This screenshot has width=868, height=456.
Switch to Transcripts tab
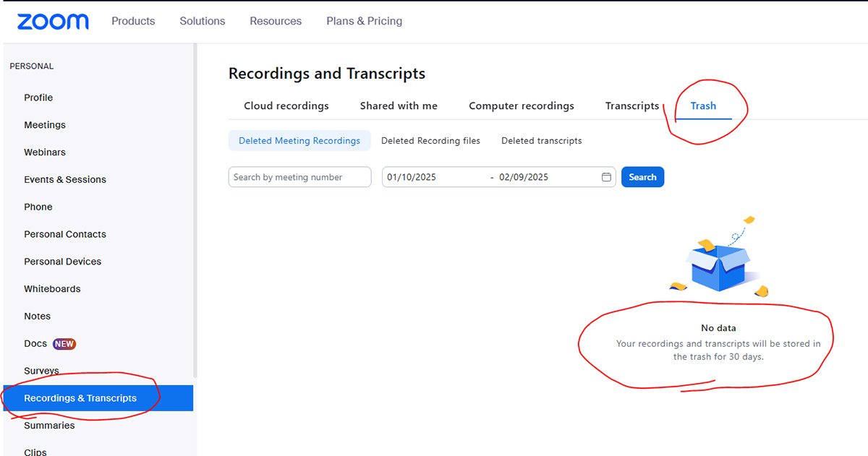(632, 106)
